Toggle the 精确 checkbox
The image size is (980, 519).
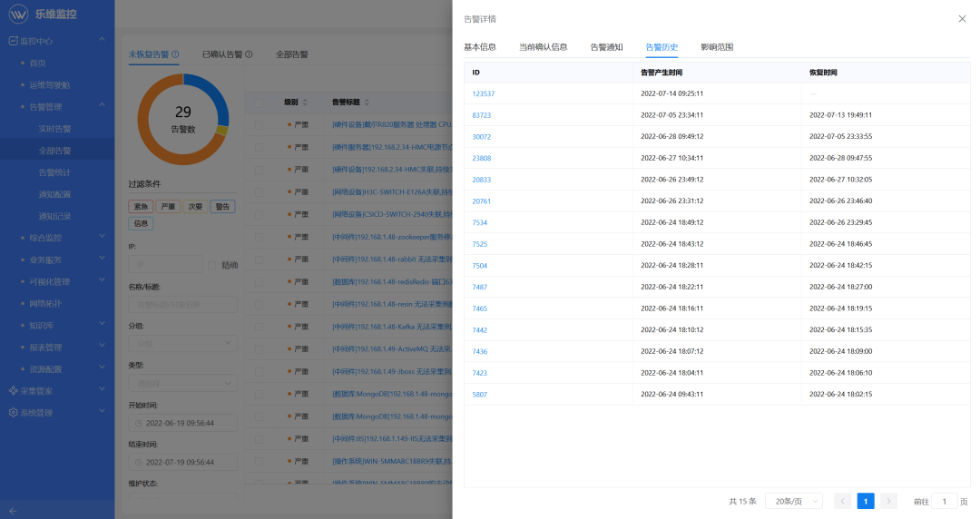point(213,265)
